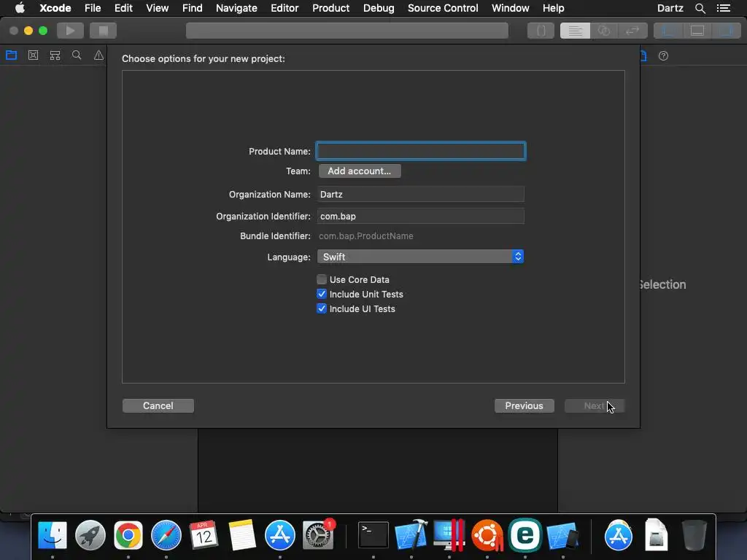Open the Ubuntu virtual machine Dock icon

pos(487,535)
